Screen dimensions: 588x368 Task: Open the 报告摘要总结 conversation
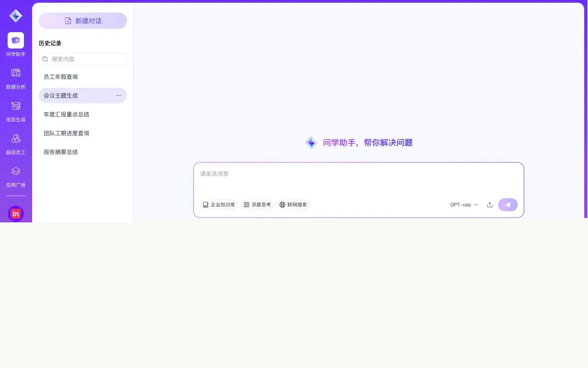point(83,152)
